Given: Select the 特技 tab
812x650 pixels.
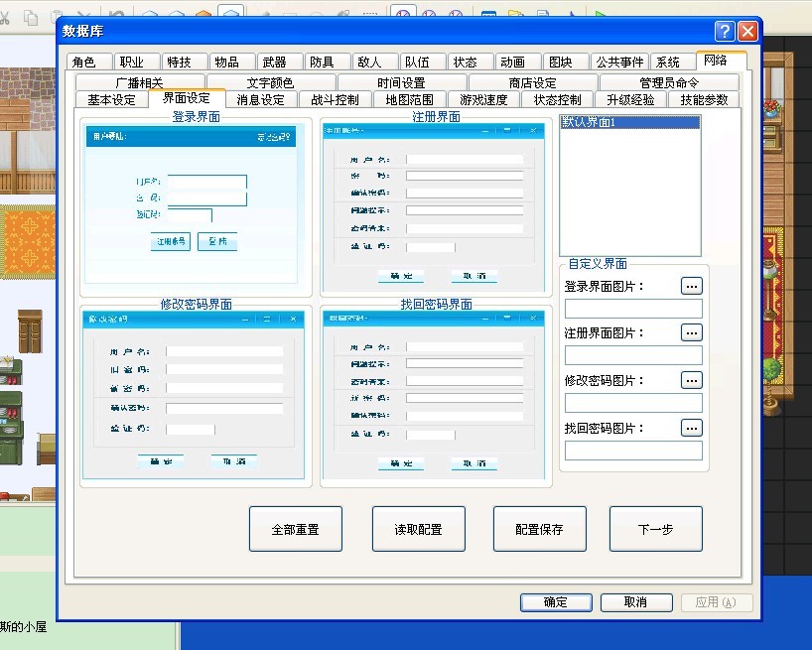Looking at the screenshot, I should 185,63.
